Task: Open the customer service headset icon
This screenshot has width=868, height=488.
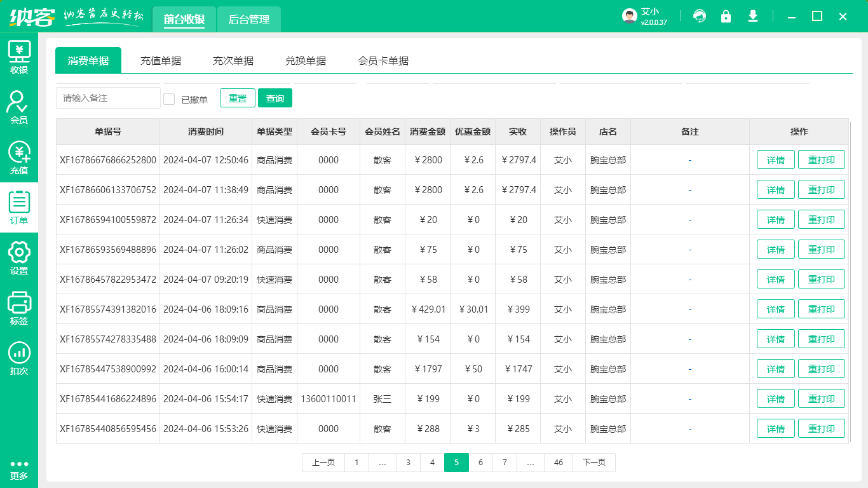Action: 700,16
